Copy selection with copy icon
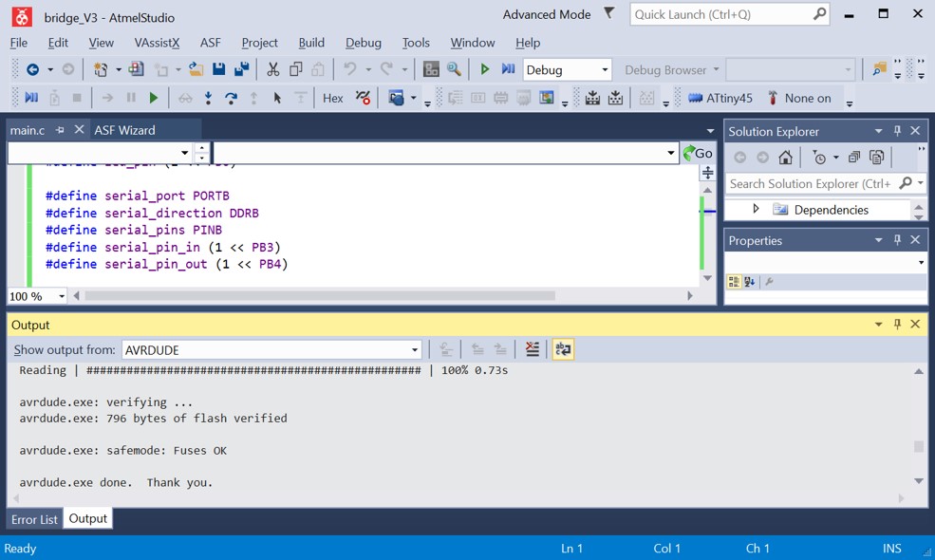This screenshot has height=560, width=935. 295,69
